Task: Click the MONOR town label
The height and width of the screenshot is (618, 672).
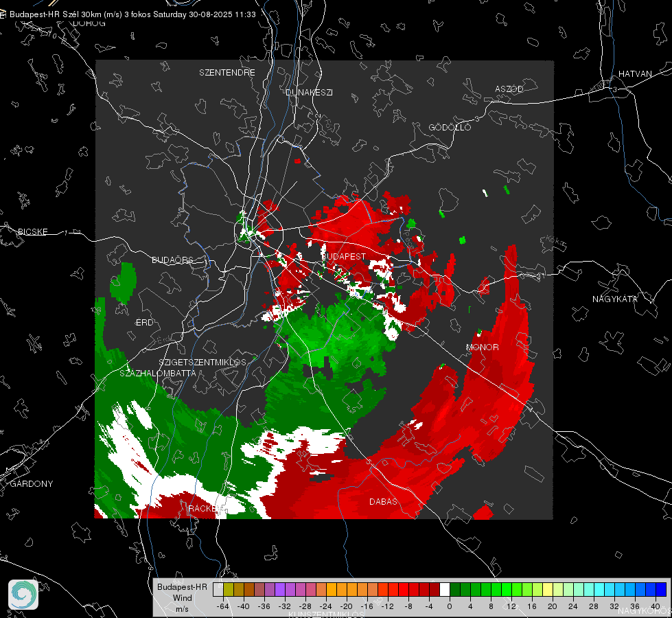Action: click(482, 347)
